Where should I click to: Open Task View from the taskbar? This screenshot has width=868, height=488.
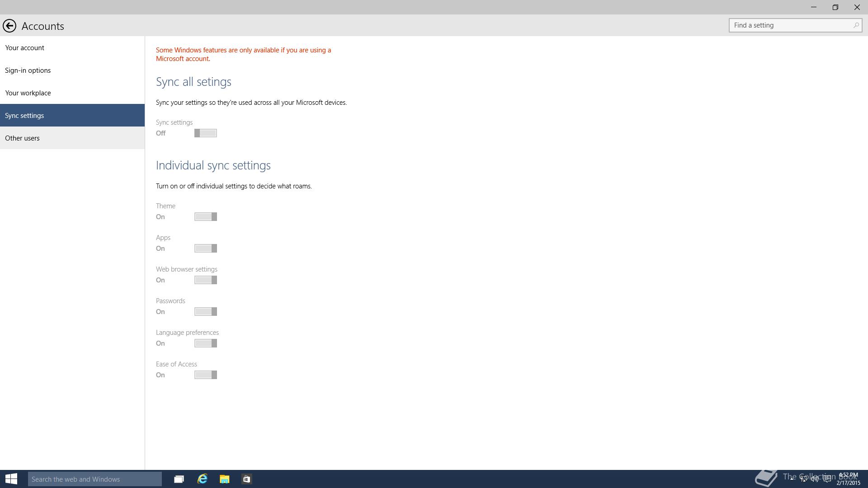179,479
